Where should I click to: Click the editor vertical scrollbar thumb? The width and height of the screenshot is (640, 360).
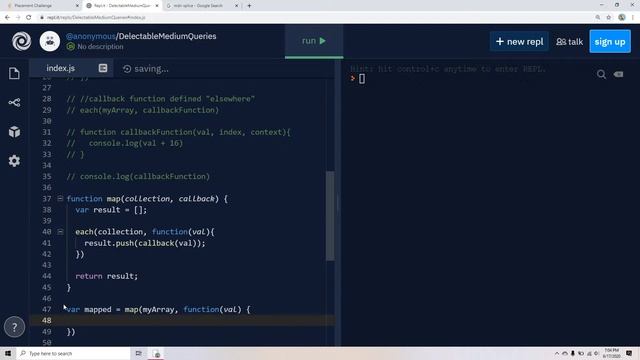click(x=330, y=216)
